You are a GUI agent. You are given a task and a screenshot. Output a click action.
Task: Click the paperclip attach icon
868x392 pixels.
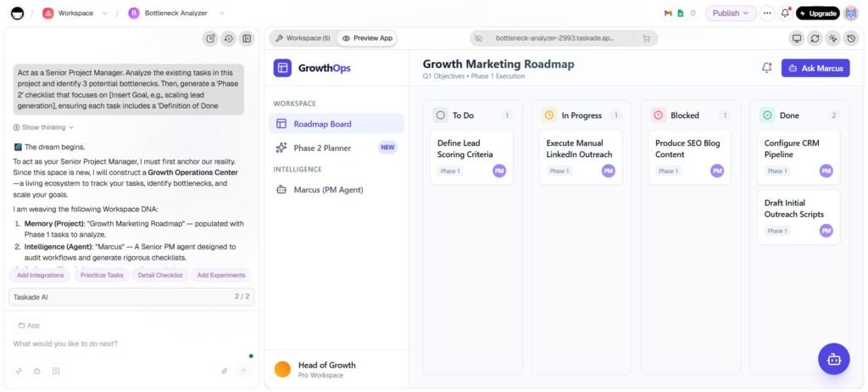225,371
